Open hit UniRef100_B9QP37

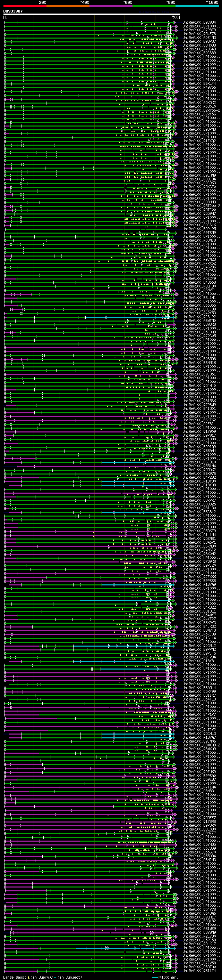[x=199, y=41]
